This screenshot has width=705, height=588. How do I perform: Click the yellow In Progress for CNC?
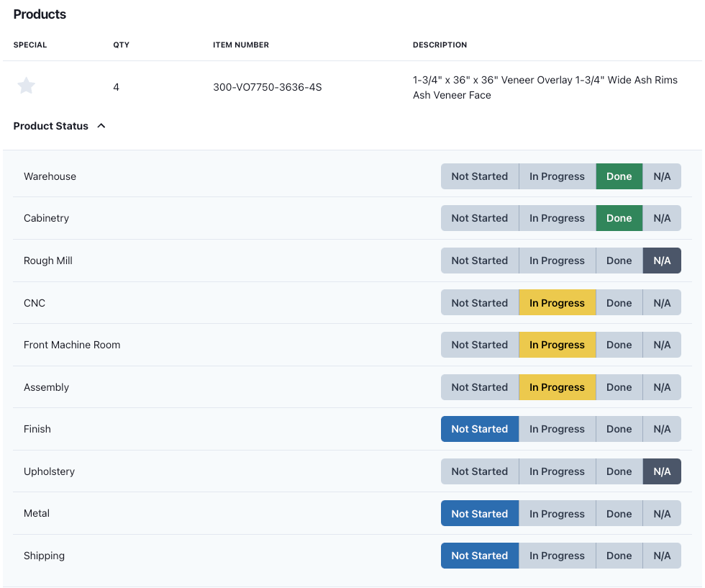click(x=557, y=303)
